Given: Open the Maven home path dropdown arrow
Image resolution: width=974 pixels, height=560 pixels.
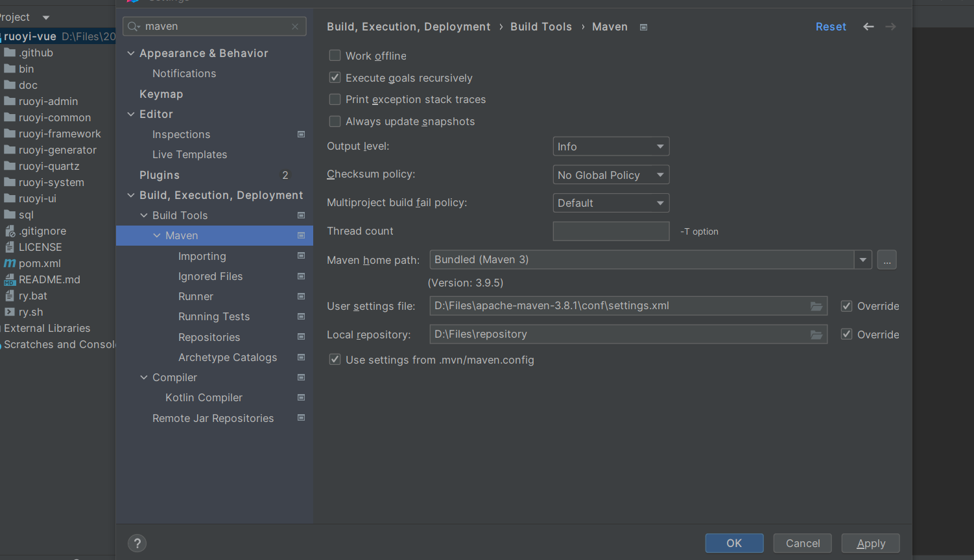Looking at the screenshot, I should coord(862,260).
